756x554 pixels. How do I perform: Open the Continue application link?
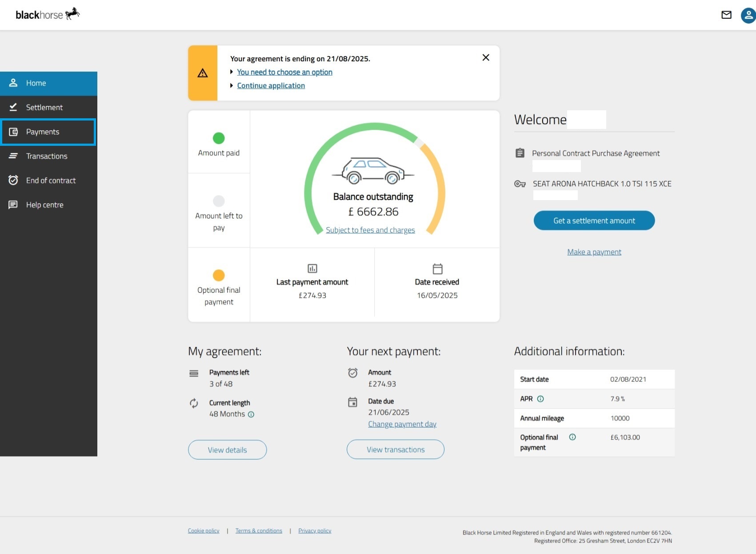pyautogui.click(x=271, y=85)
